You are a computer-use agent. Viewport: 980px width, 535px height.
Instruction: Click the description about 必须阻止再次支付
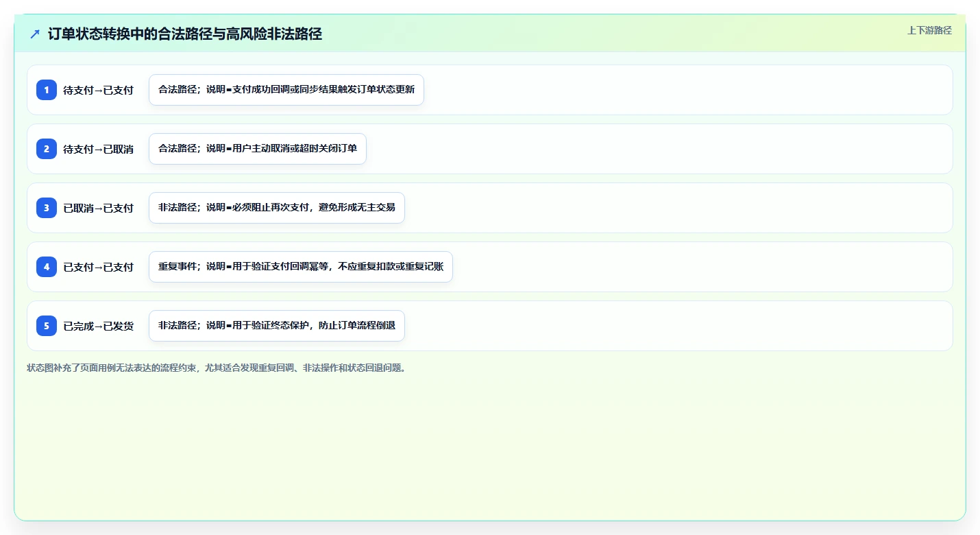277,208
